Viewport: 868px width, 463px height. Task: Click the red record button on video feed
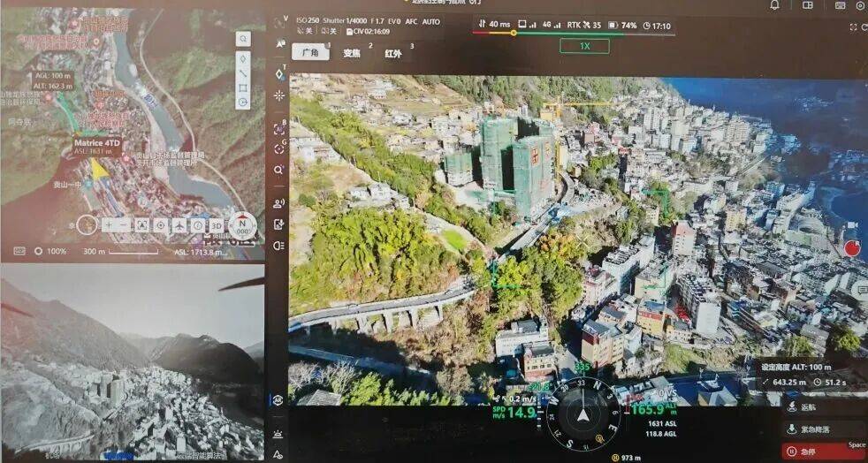tap(852, 248)
